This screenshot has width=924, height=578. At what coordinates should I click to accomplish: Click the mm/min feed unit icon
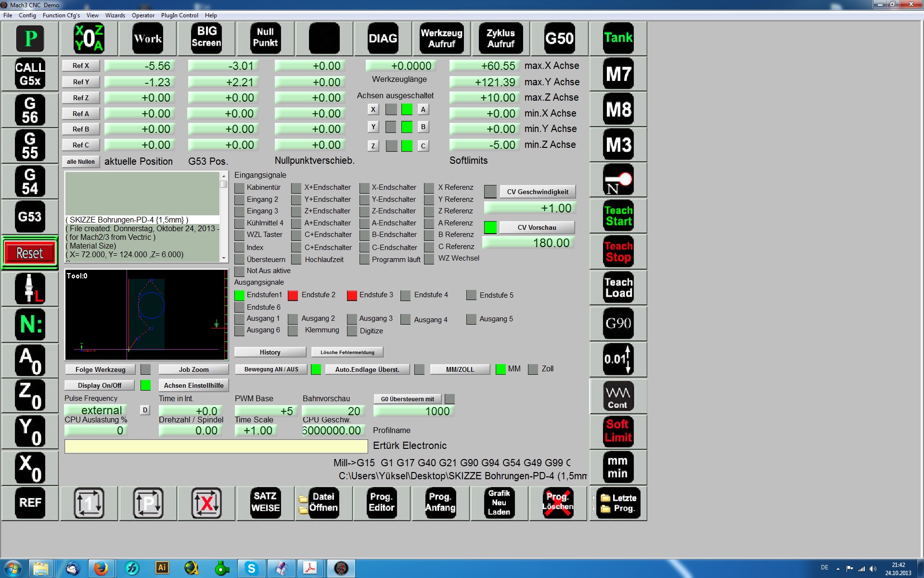tap(618, 467)
